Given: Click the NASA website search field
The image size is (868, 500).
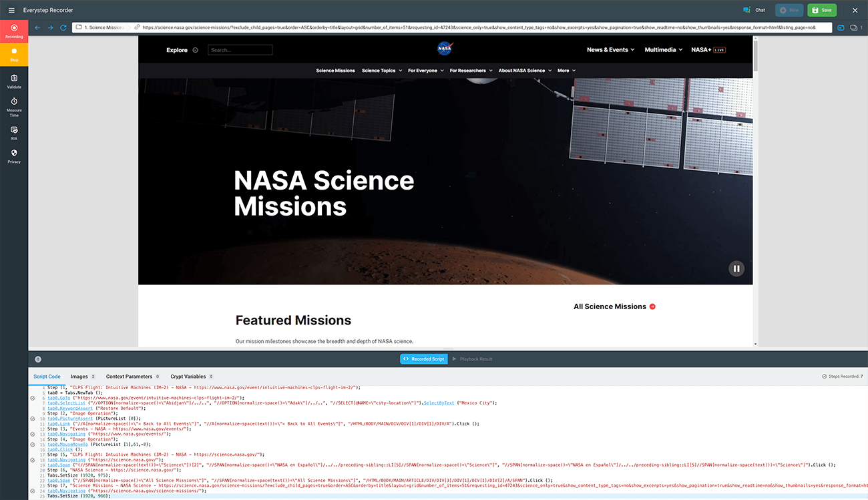Looking at the screenshot, I should [240, 50].
